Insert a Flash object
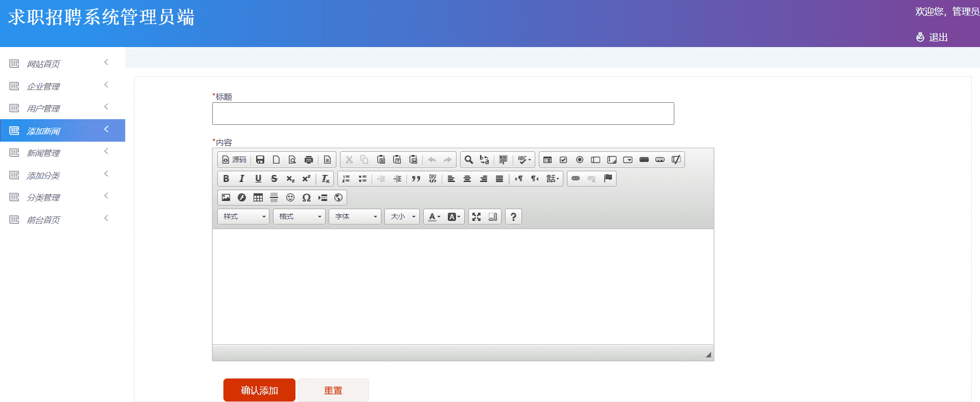Image resolution: width=980 pixels, height=402 pixels. [242, 197]
